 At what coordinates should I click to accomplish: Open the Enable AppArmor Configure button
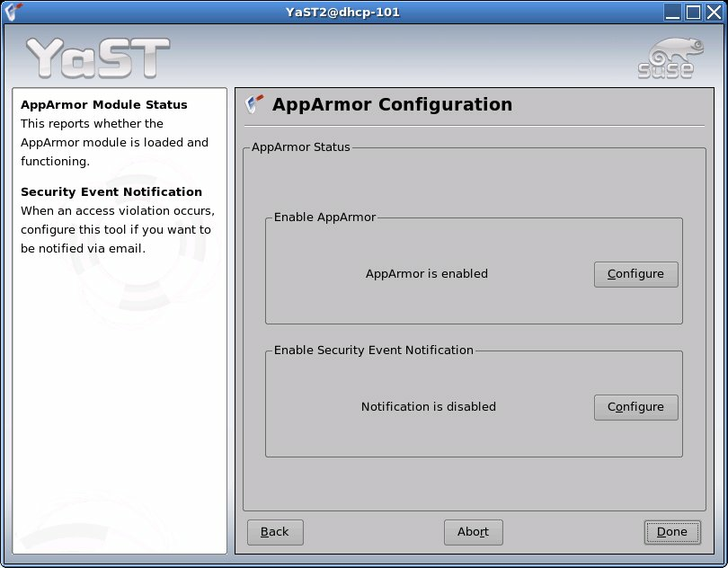tap(635, 274)
